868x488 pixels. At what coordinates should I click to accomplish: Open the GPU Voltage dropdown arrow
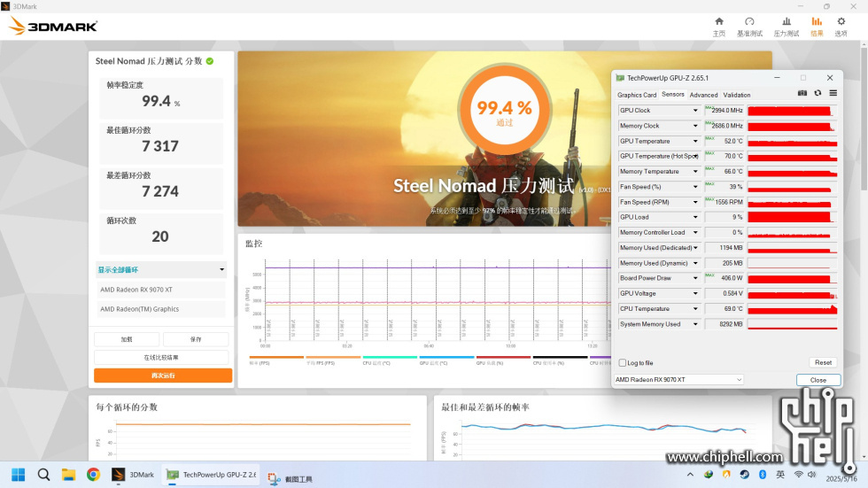[695, 293]
